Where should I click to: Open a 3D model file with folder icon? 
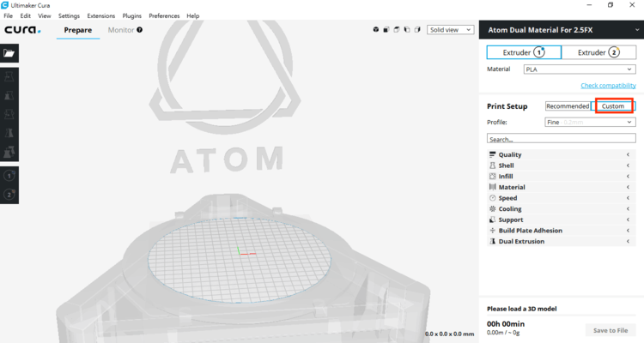[9, 53]
